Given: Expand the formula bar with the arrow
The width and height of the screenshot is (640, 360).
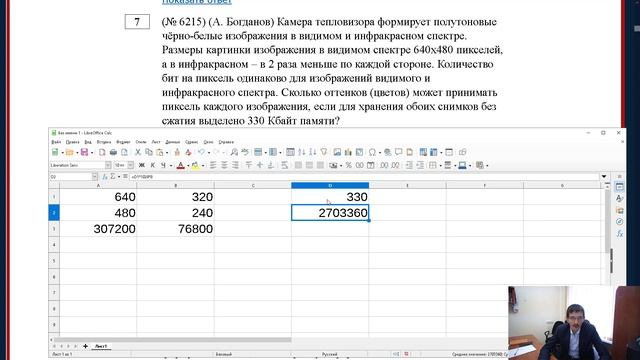Looking at the screenshot, I should point(604,177).
